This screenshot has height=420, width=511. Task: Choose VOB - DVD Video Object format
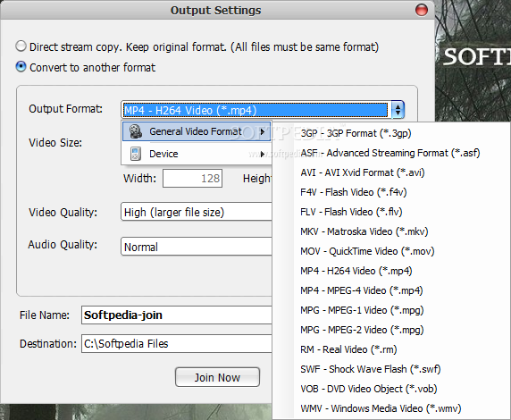tap(369, 389)
